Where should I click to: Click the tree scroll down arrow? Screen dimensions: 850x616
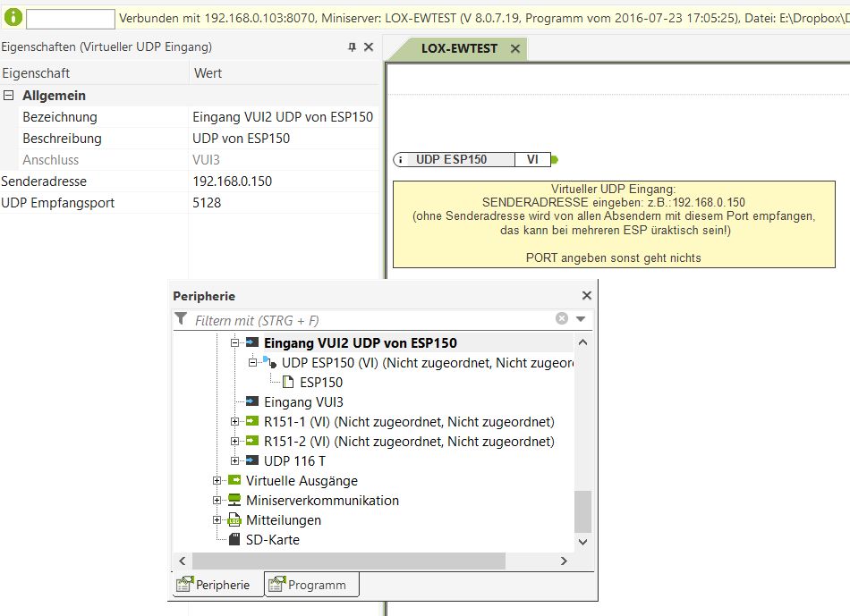[x=582, y=542]
